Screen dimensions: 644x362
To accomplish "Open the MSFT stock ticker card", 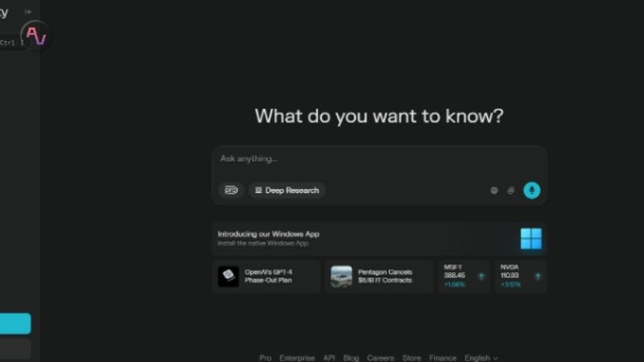I will pyautogui.click(x=464, y=276).
